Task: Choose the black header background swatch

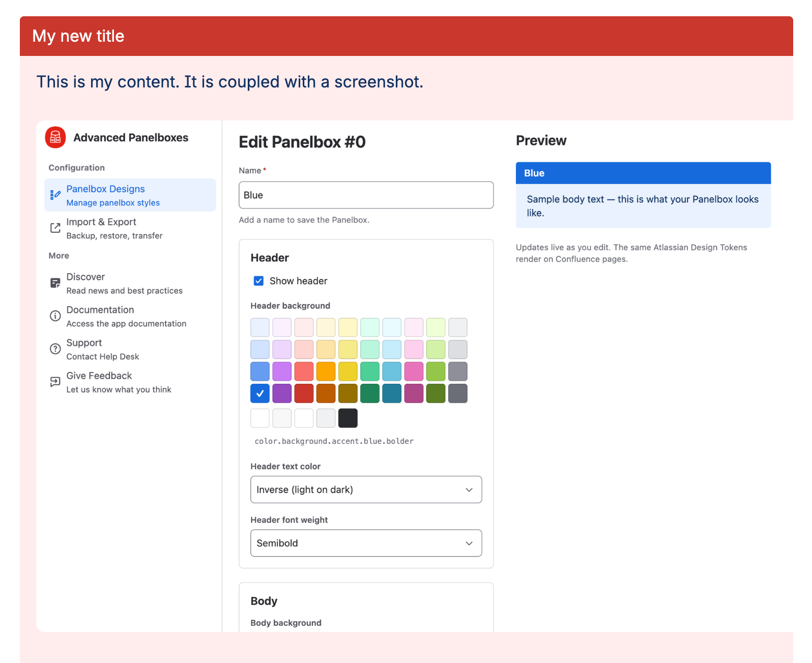Action: point(348,418)
